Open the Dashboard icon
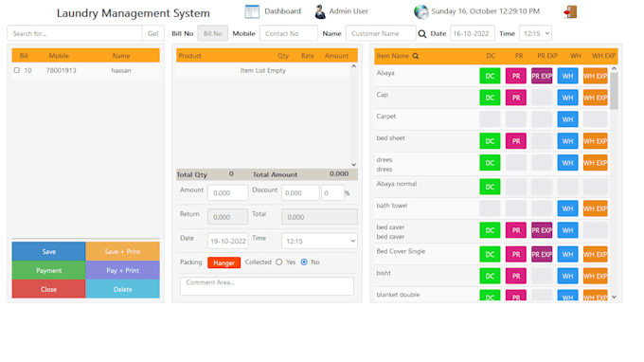This screenshot has height=362, width=644. pos(252,11)
